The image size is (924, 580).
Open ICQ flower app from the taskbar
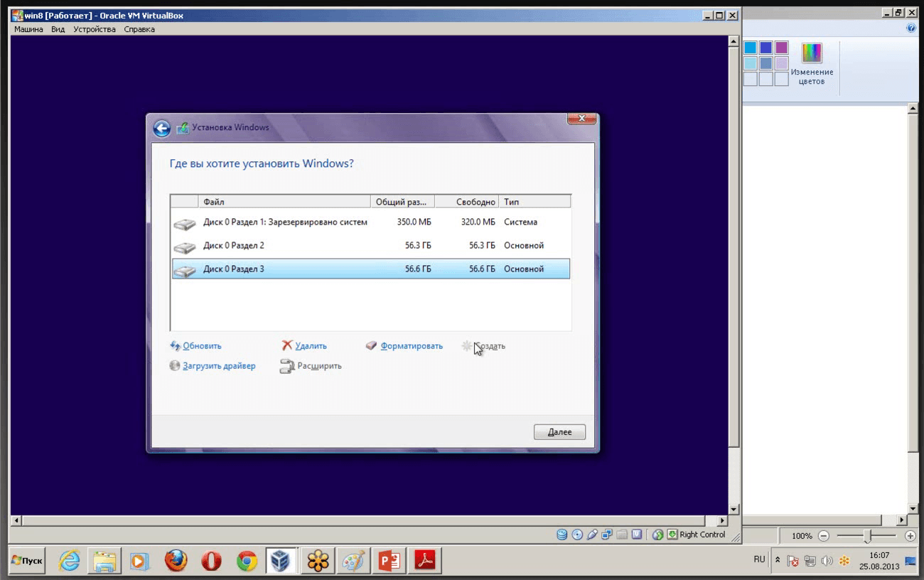point(318,561)
